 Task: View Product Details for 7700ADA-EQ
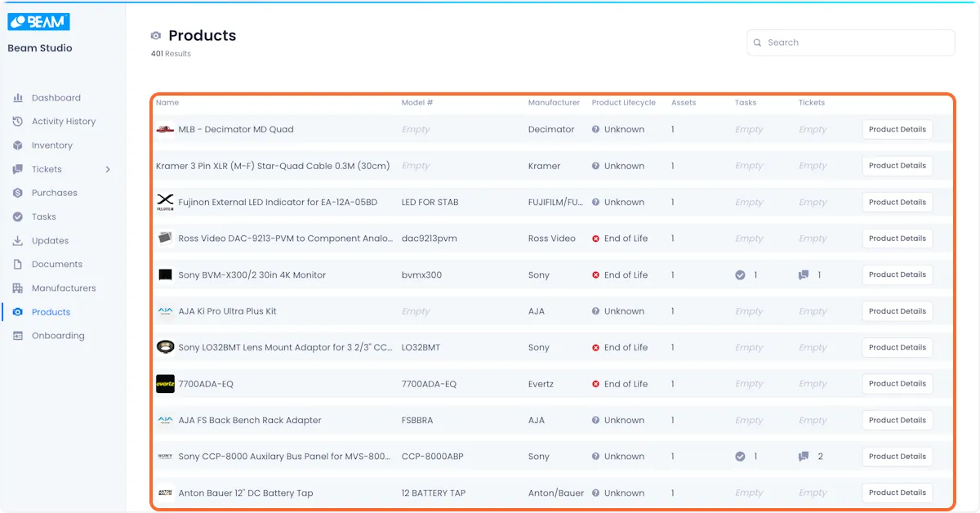point(898,384)
